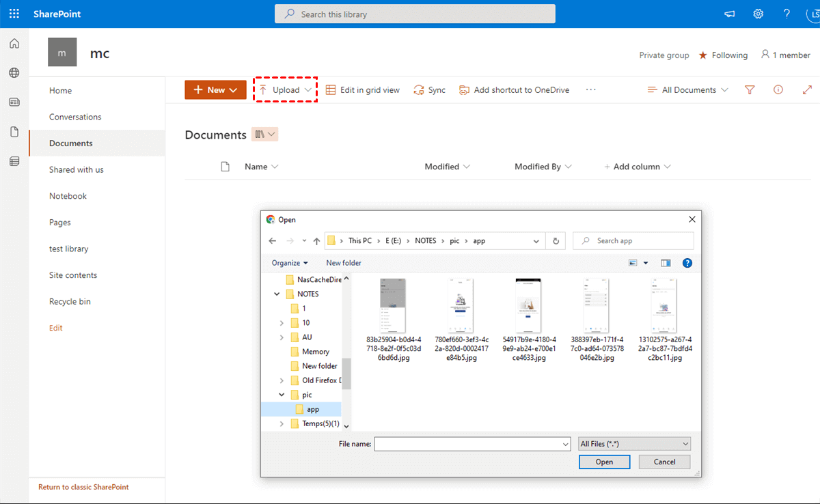Expand the Old Firefox Data tree folder
Viewport: 820px width, 504px height.
282,380
